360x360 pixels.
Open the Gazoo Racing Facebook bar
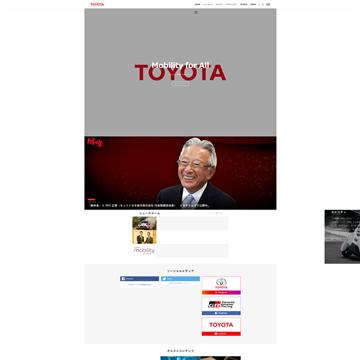[x=221, y=313]
